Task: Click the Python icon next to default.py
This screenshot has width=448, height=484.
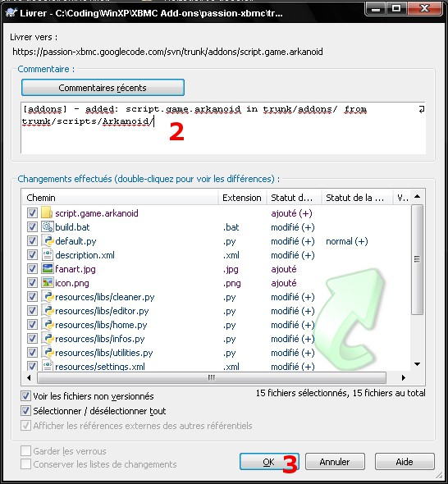Action: click(x=48, y=240)
